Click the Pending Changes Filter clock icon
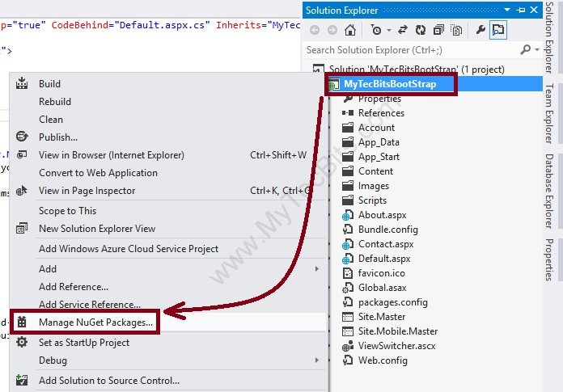 375,30
